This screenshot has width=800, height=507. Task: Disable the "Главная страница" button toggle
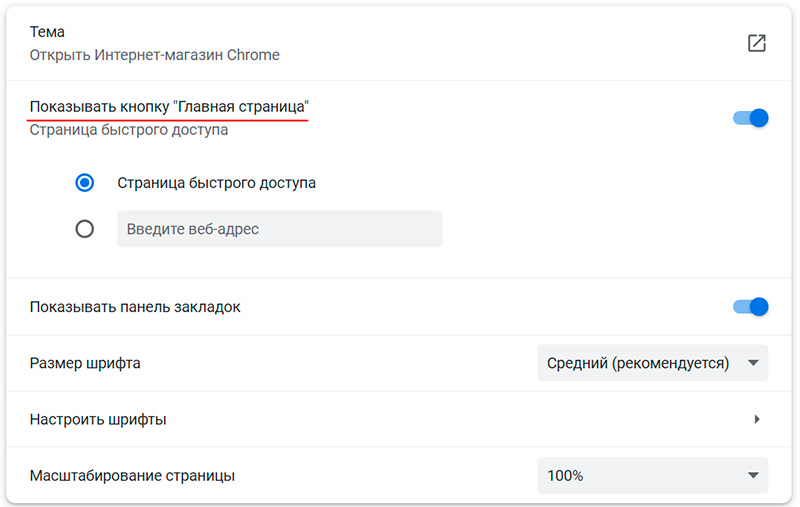tap(751, 118)
